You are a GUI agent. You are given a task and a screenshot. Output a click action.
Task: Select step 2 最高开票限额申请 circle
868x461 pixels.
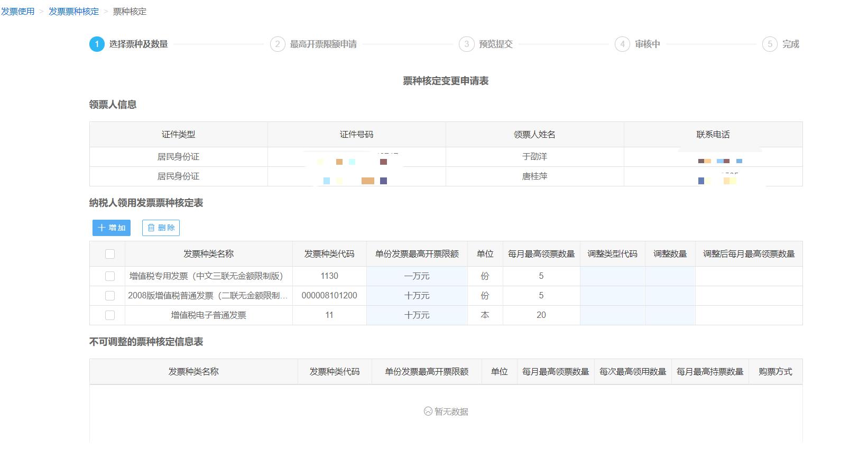278,44
